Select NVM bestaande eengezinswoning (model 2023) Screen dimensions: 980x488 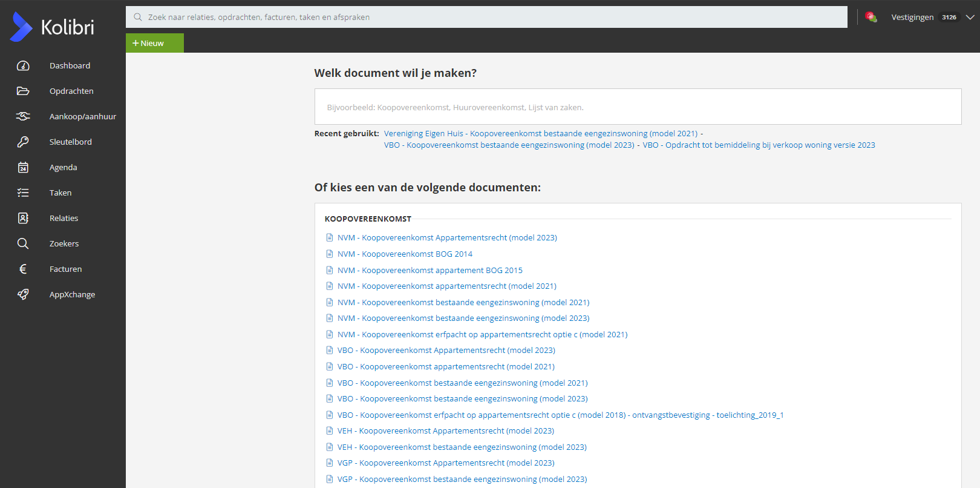(x=463, y=318)
